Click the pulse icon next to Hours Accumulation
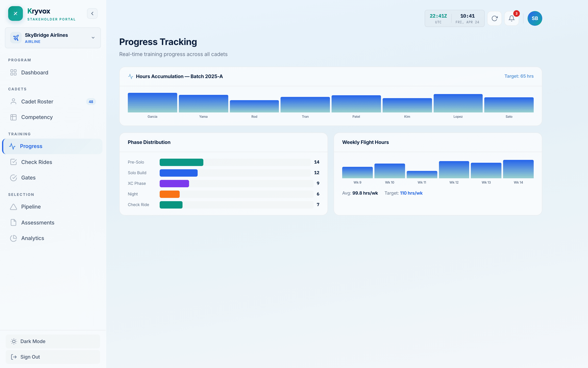Image resolution: width=588 pixels, height=368 pixels. [x=130, y=76]
